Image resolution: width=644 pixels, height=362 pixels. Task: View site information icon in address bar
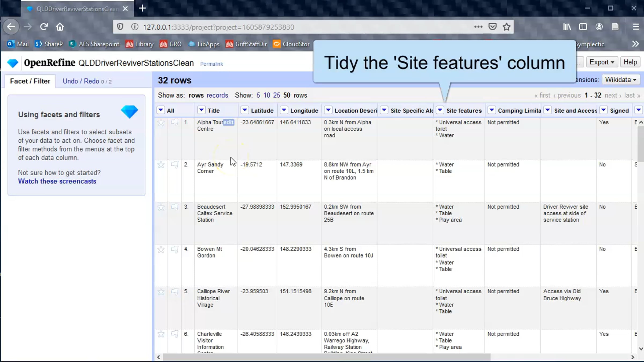click(x=135, y=27)
